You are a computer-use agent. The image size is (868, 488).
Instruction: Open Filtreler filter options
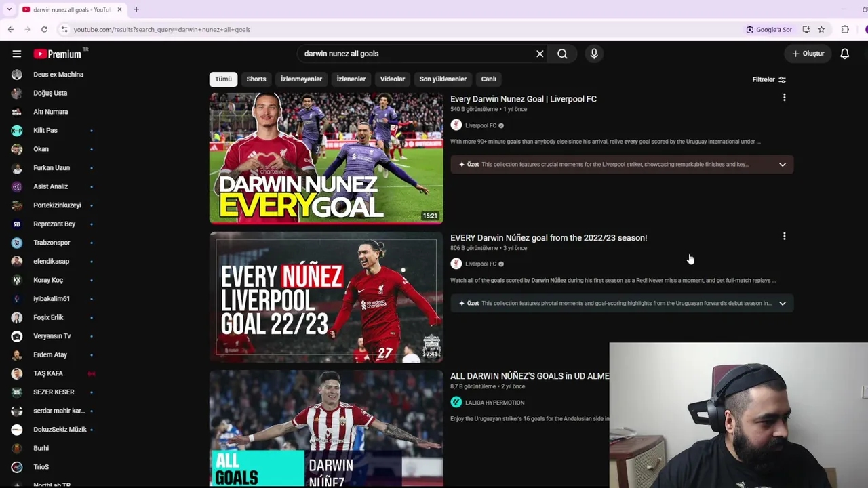pyautogui.click(x=769, y=79)
